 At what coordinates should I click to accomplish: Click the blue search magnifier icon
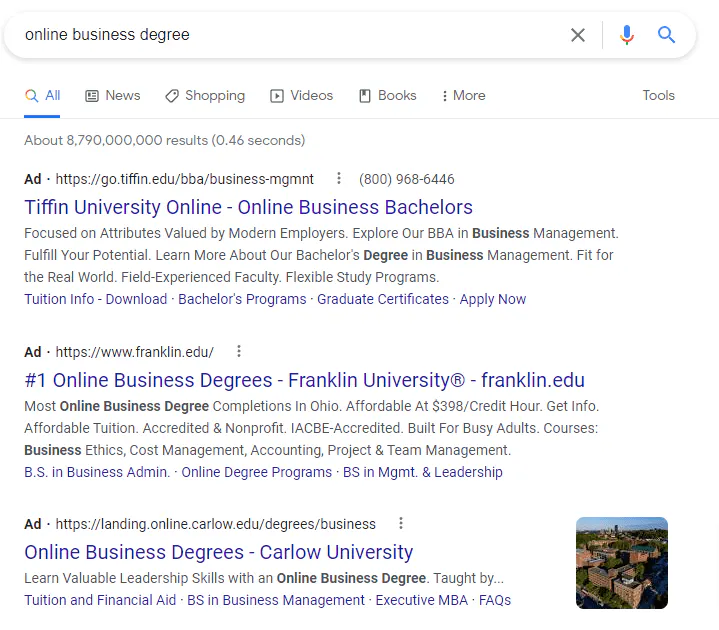(667, 35)
